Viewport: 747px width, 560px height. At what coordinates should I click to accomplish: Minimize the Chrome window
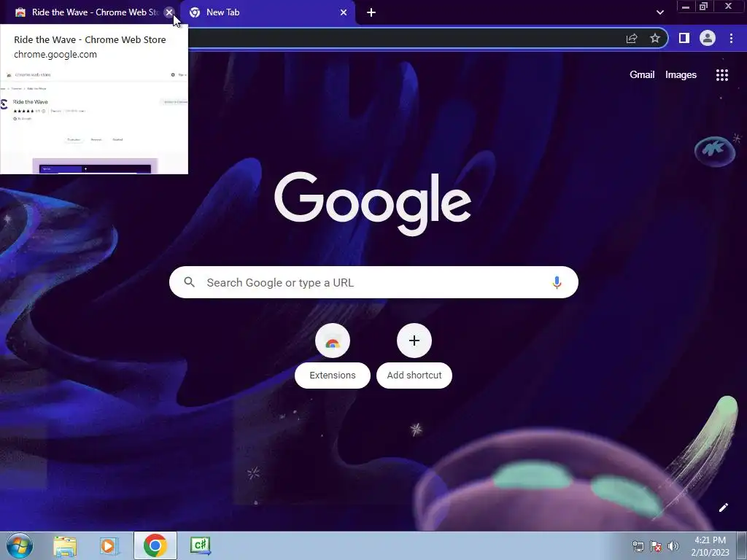(x=686, y=7)
